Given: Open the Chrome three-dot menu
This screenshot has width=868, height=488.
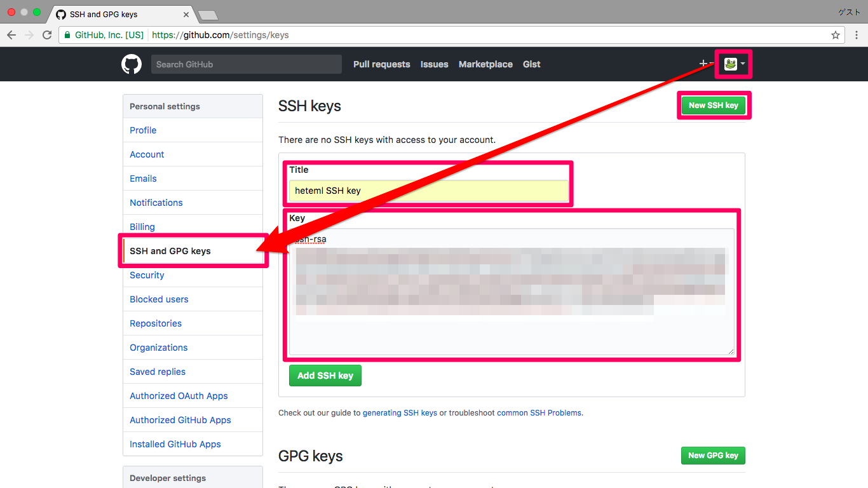Looking at the screenshot, I should [x=856, y=35].
